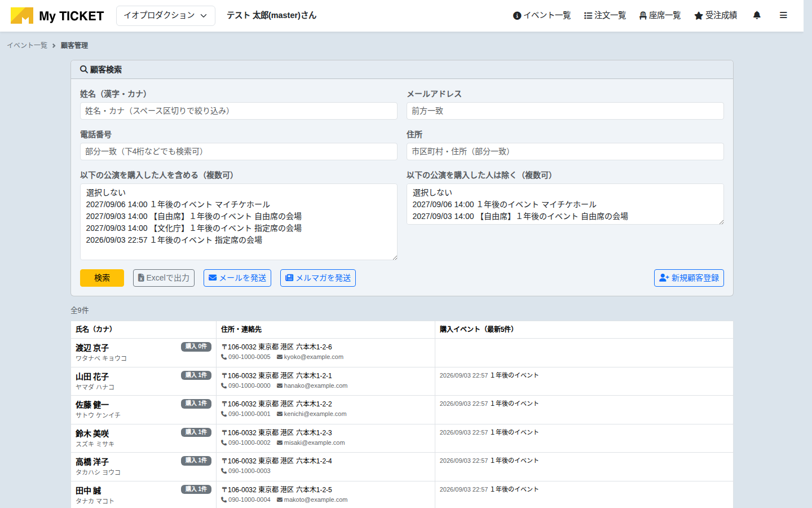Open the notification bell icon

[x=757, y=15]
